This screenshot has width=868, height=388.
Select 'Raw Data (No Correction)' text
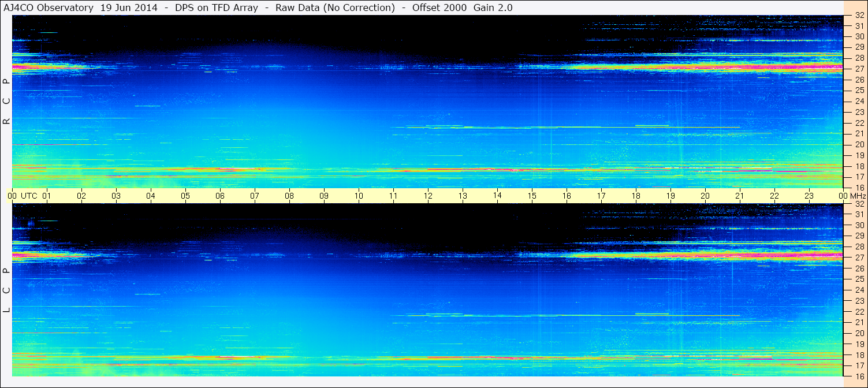click(335, 8)
